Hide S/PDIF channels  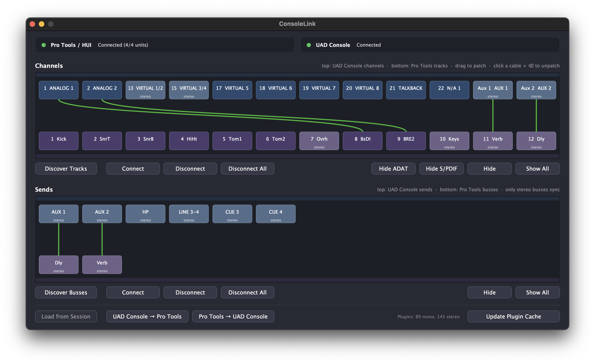coord(441,168)
